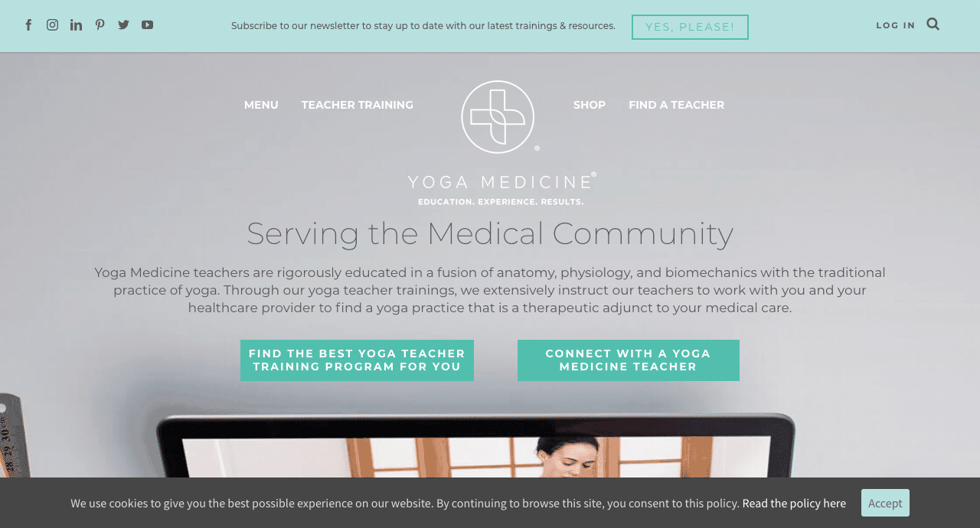This screenshot has width=980, height=528.
Task: Click Connect With a Yoga Medicine Teacher
Action: (629, 360)
